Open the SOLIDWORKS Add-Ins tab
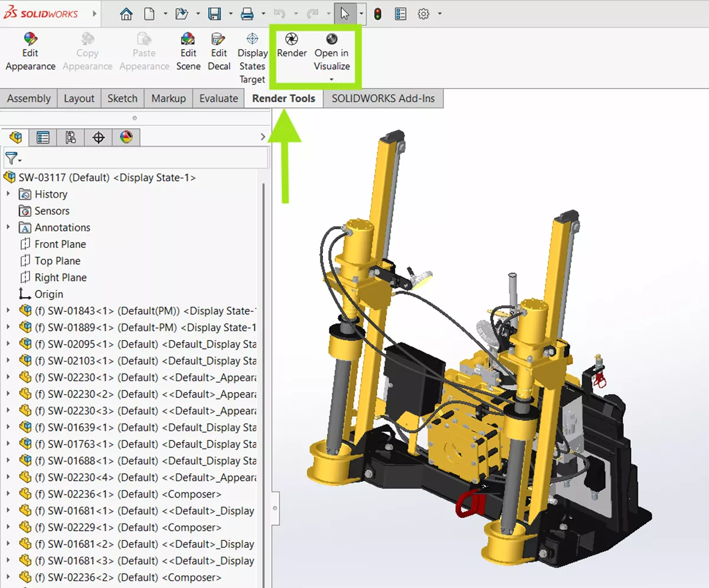The image size is (709, 588). [x=383, y=98]
